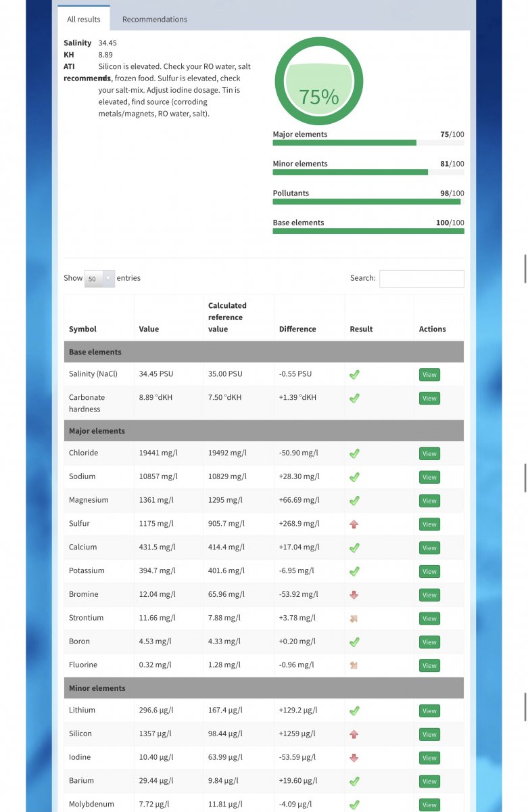
Task: Switch to the Recommendations tab
Action: tap(155, 20)
